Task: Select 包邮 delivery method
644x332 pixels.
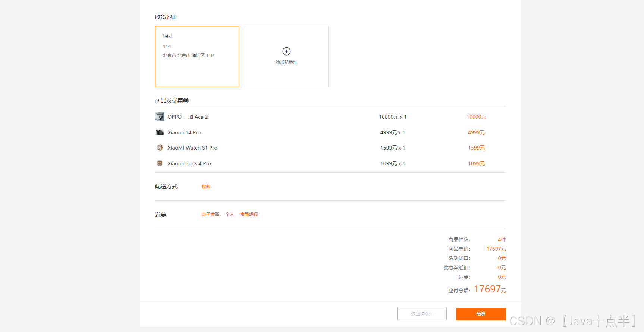Action: pyautogui.click(x=206, y=187)
